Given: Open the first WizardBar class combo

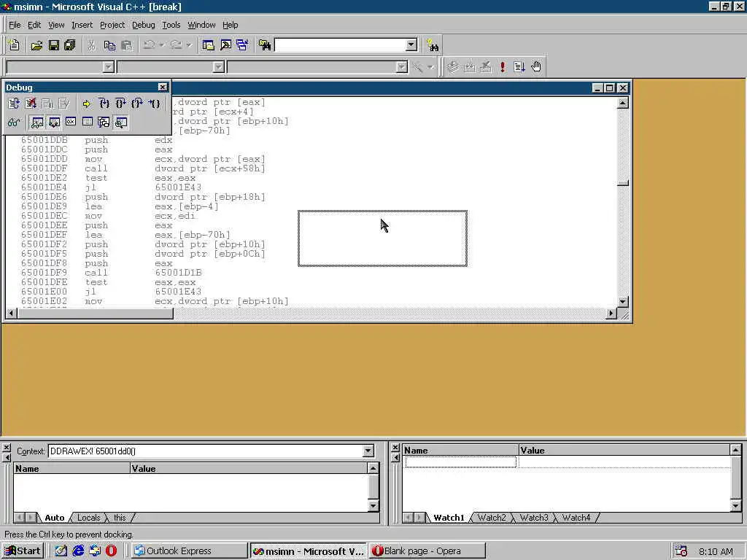Looking at the screenshot, I should tap(60, 67).
